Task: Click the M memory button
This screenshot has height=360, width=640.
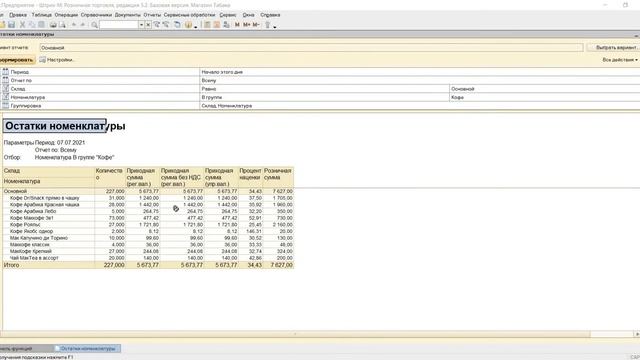Action: (237, 25)
